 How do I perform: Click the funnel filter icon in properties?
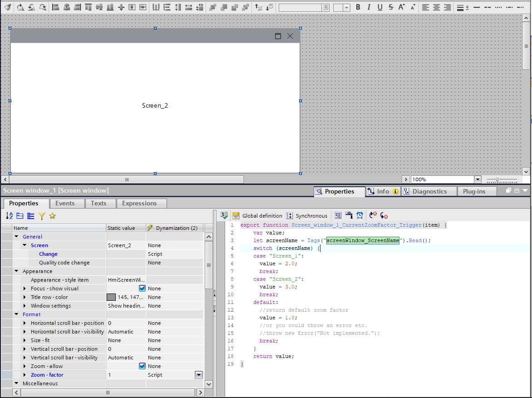click(42, 216)
